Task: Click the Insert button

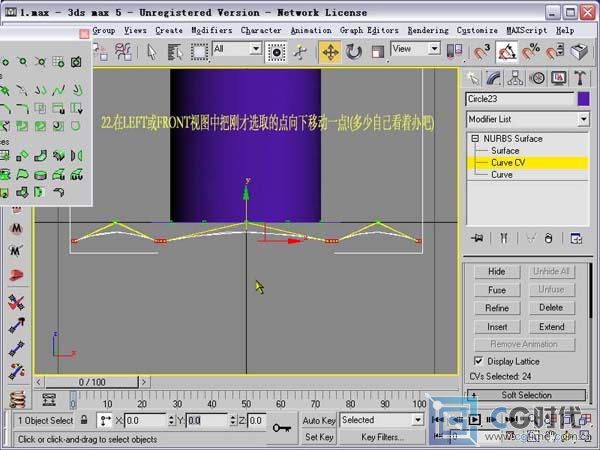Action: [x=497, y=327]
